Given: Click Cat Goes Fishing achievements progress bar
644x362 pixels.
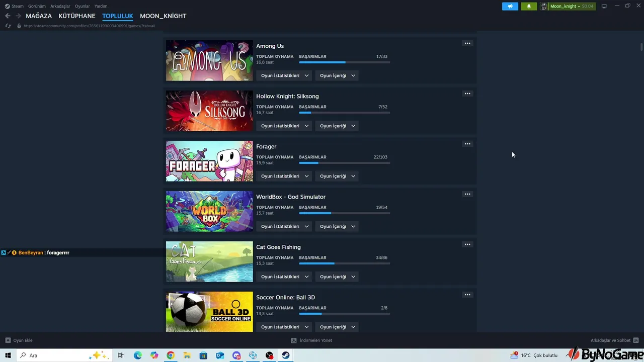Looking at the screenshot, I should click(345, 263).
